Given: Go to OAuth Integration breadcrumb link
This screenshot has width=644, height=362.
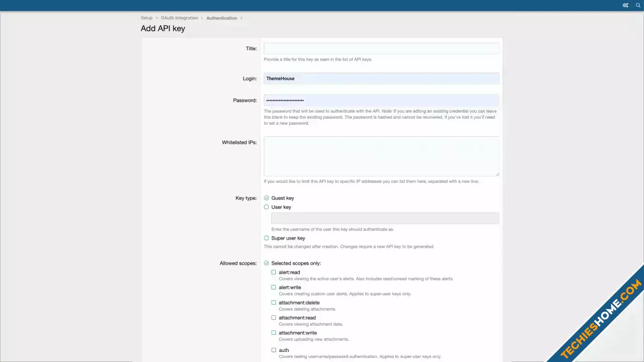Looking at the screenshot, I should click(180, 18).
